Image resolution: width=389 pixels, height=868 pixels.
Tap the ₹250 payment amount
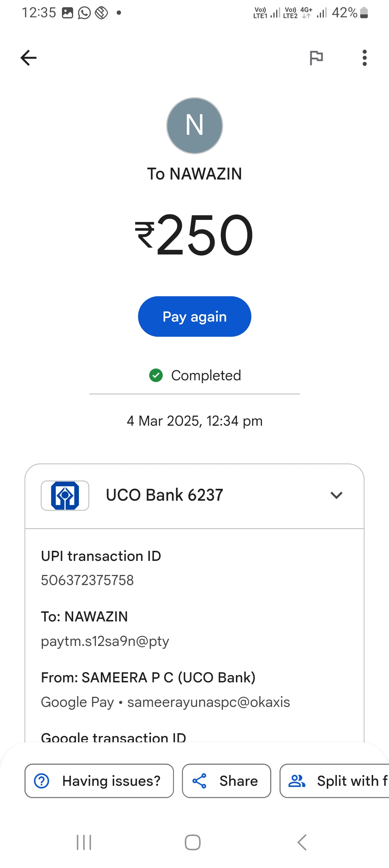coord(194,235)
